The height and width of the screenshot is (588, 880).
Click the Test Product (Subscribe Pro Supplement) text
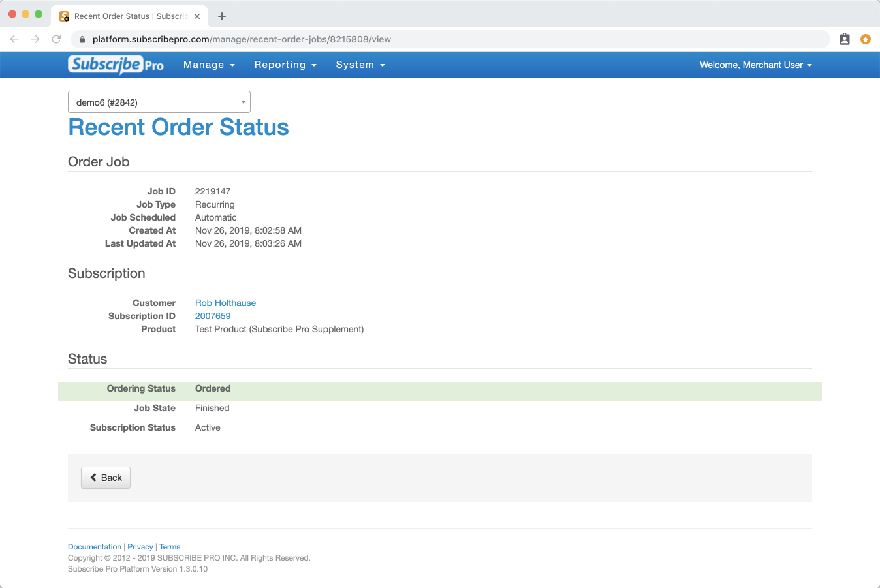279,329
